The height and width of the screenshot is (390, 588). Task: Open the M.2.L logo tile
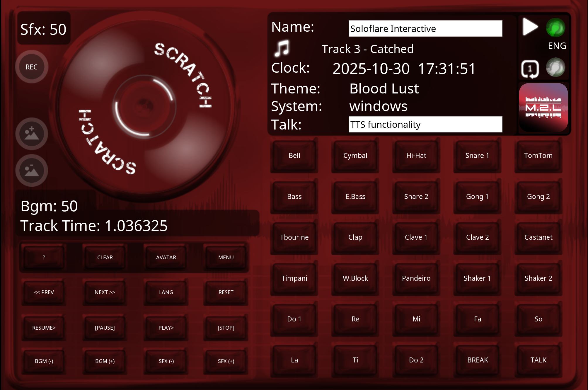tap(543, 108)
